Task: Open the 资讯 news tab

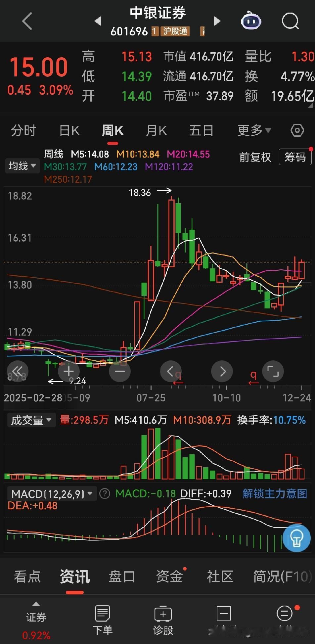Action: pos(75,576)
